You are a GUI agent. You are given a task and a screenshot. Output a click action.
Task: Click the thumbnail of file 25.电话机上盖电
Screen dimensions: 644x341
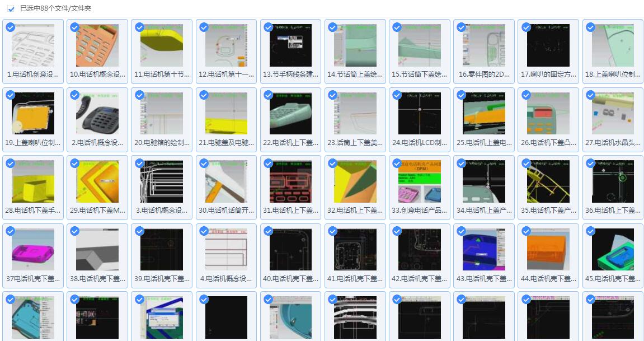coord(484,114)
